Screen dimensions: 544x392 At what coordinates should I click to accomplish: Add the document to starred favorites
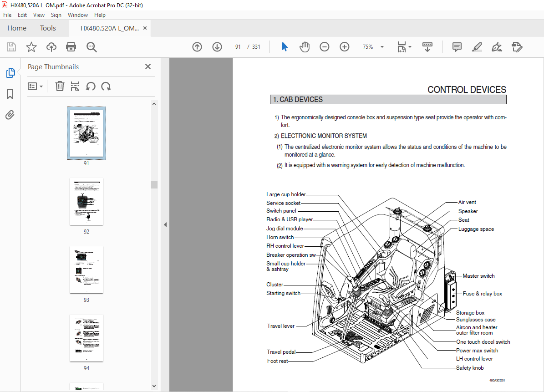pos(31,47)
